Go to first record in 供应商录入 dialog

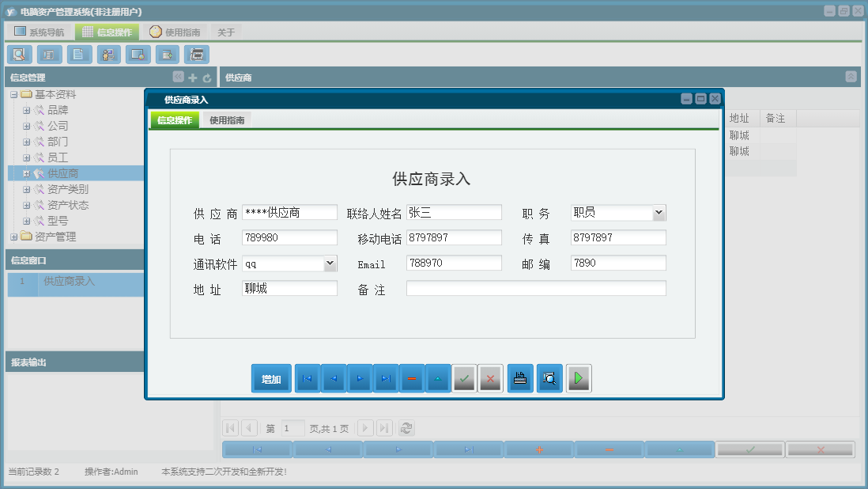point(308,379)
